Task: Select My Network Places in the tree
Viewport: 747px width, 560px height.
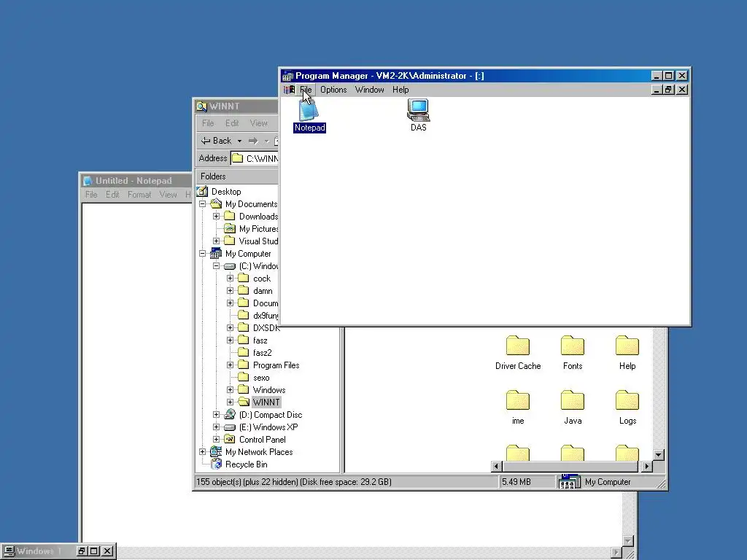Action: point(259,451)
